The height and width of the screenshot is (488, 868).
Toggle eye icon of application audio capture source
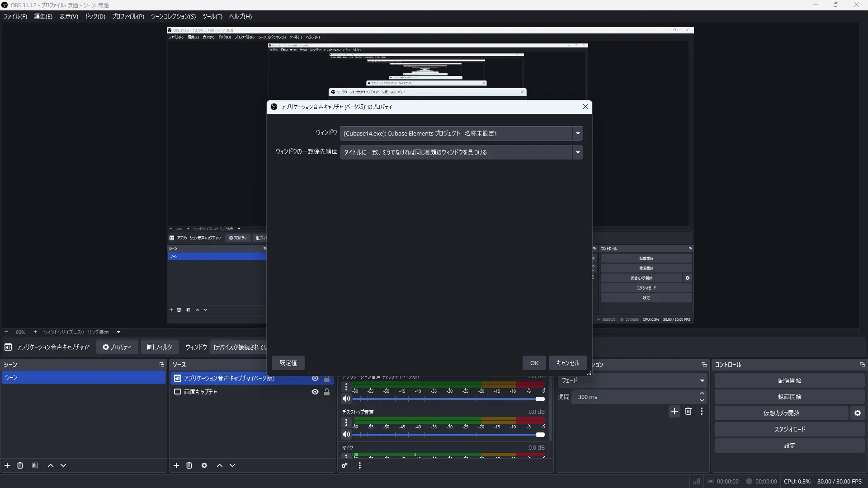[315, 379]
